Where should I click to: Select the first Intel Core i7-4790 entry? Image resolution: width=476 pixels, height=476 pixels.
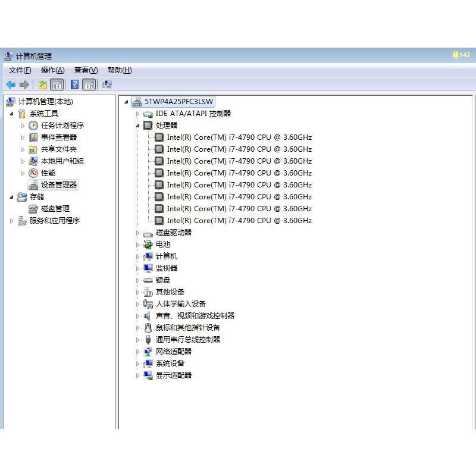click(x=240, y=137)
